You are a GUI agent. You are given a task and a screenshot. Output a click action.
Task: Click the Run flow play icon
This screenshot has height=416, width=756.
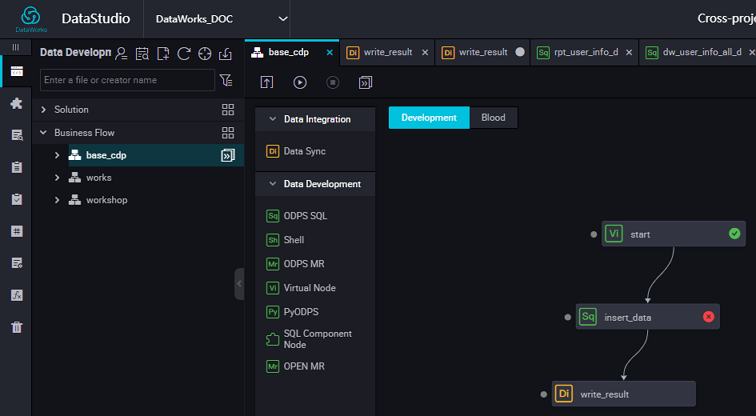300,82
